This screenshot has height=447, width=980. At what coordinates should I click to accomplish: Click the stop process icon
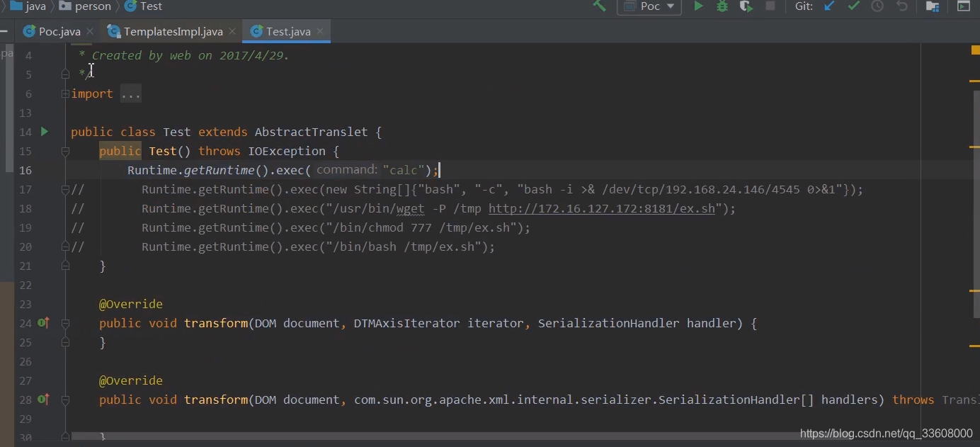(770, 6)
